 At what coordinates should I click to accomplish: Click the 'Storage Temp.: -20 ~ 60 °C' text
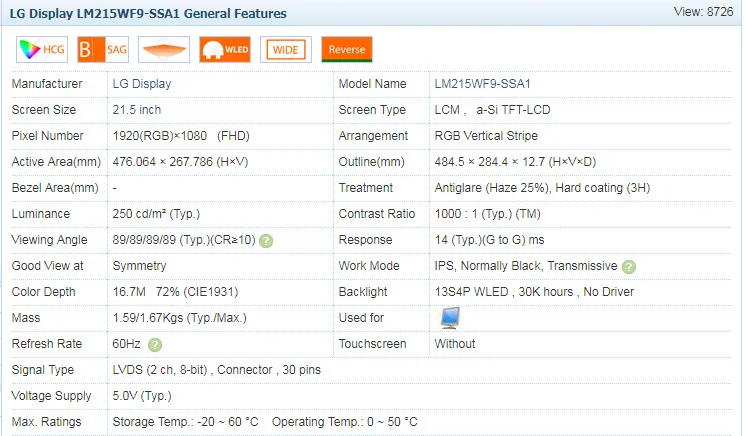pos(185,422)
